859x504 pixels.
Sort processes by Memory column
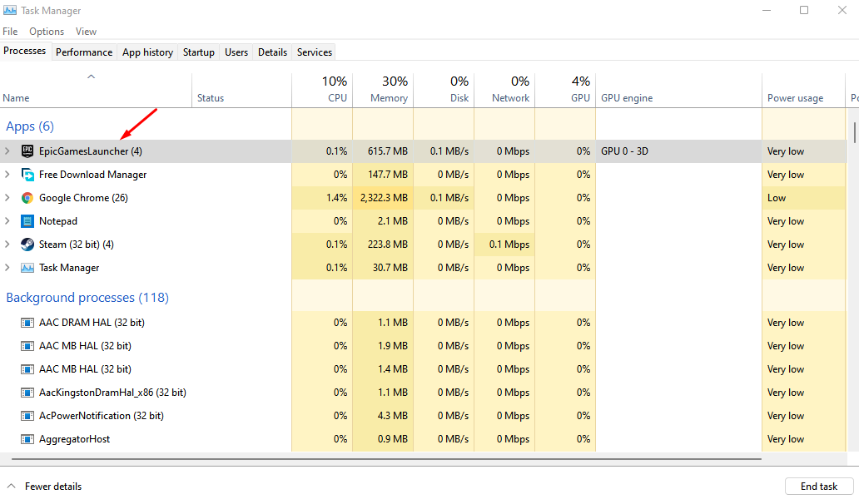[x=382, y=91]
